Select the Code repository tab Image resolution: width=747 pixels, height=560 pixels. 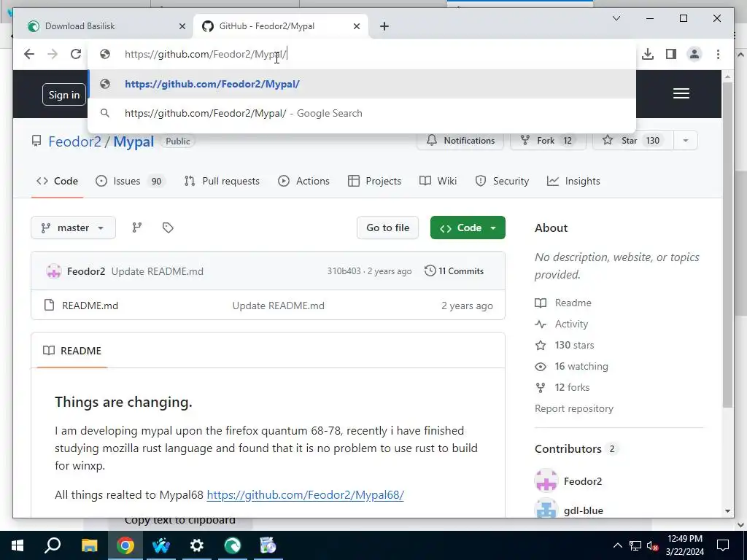click(x=57, y=181)
